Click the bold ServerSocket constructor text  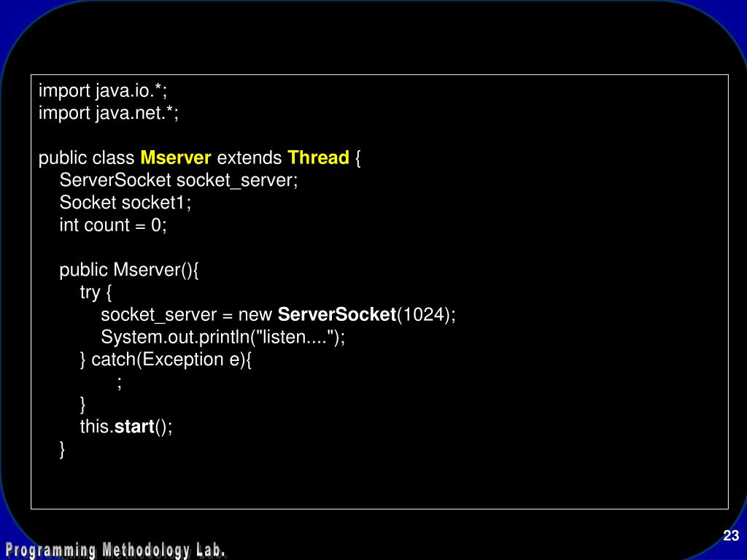(x=337, y=314)
